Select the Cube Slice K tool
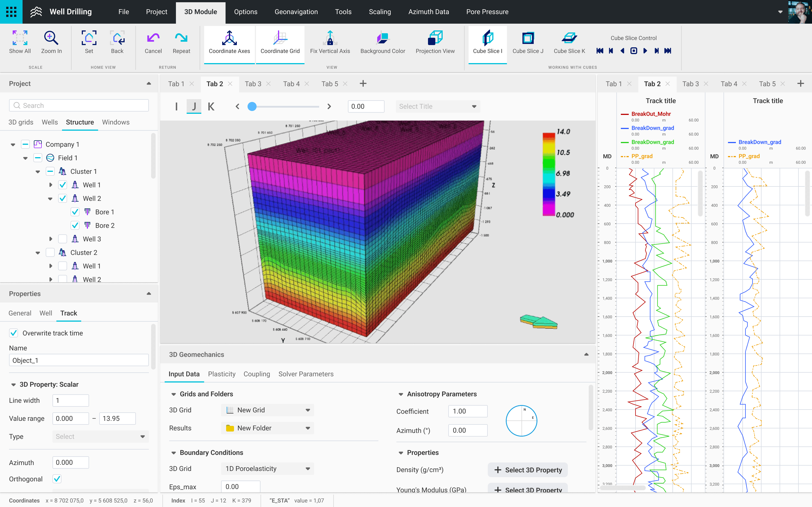The image size is (812, 507). click(x=569, y=38)
